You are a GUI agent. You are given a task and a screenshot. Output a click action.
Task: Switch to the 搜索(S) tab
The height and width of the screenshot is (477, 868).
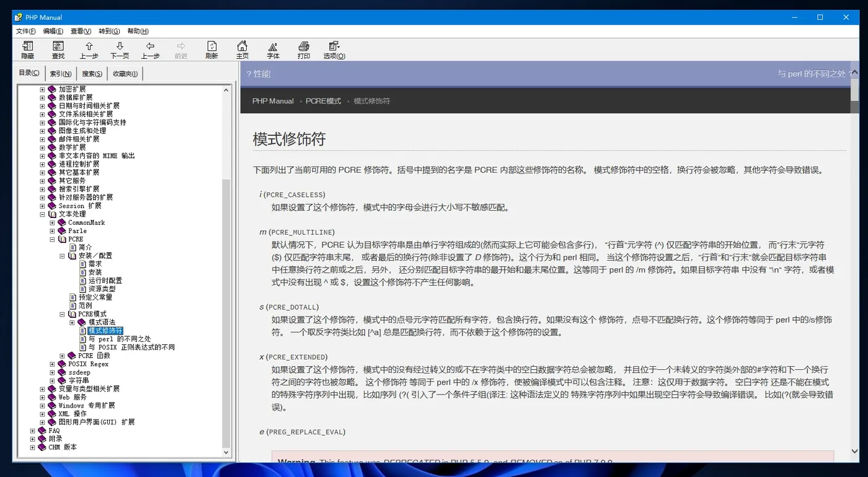(92, 74)
